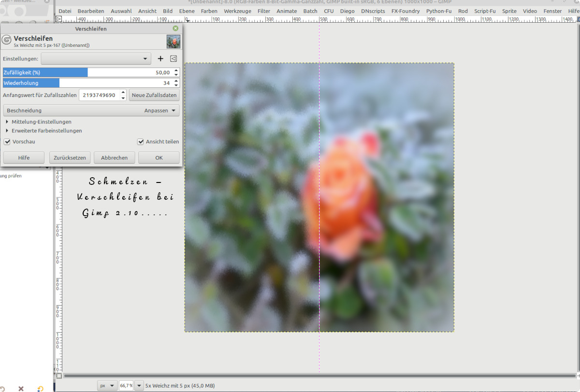Disable the Vorschau checkbox

(7, 142)
